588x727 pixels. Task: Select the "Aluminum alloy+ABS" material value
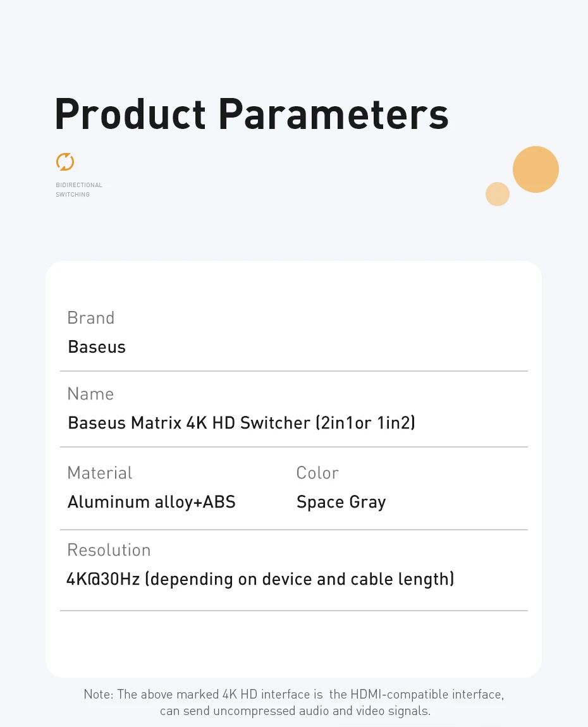[x=152, y=502]
